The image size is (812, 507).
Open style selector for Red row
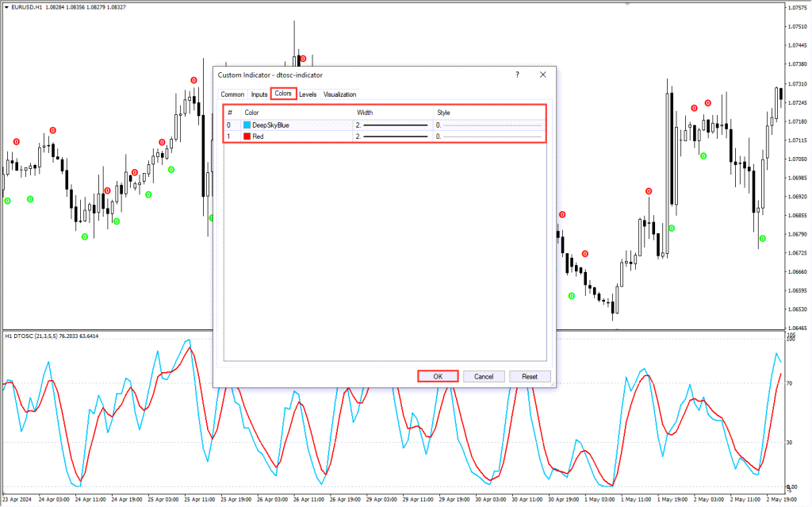pyautogui.click(x=489, y=136)
